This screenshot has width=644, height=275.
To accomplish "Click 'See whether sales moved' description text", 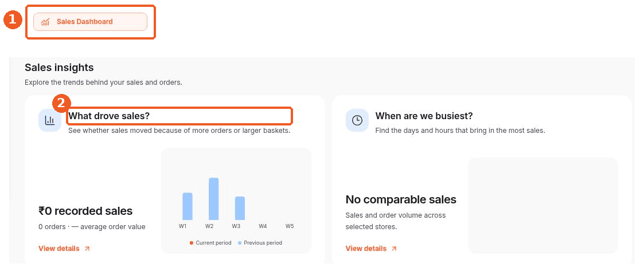I will [179, 131].
